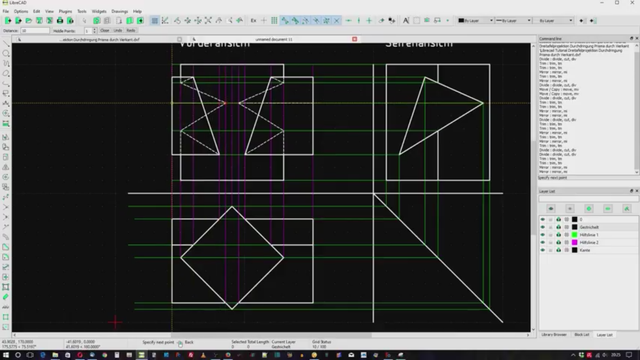The width and height of the screenshot is (640, 360).
Task: Click the Layer List filter field
Action: coord(588,199)
